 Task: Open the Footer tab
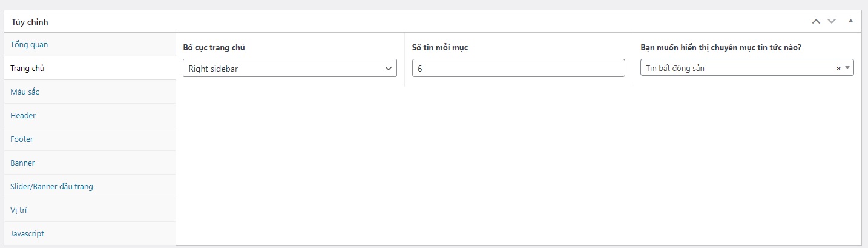click(22, 139)
